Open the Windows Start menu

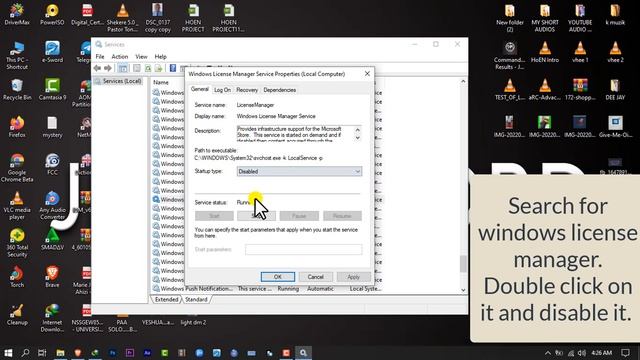click(8, 353)
